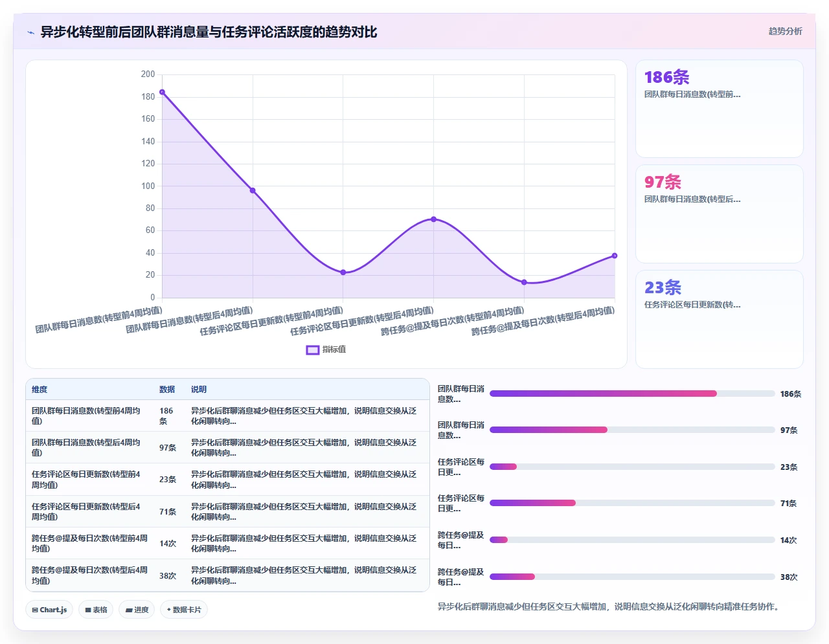Click the trend icon beside the title
Image resolution: width=829 pixels, height=644 pixels.
pyautogui.click(x=30, y=32)
